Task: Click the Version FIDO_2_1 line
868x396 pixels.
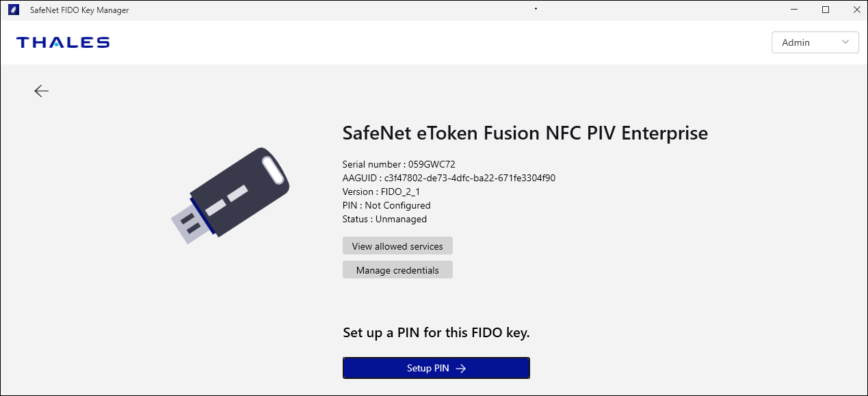Action: tap(381, 192)
